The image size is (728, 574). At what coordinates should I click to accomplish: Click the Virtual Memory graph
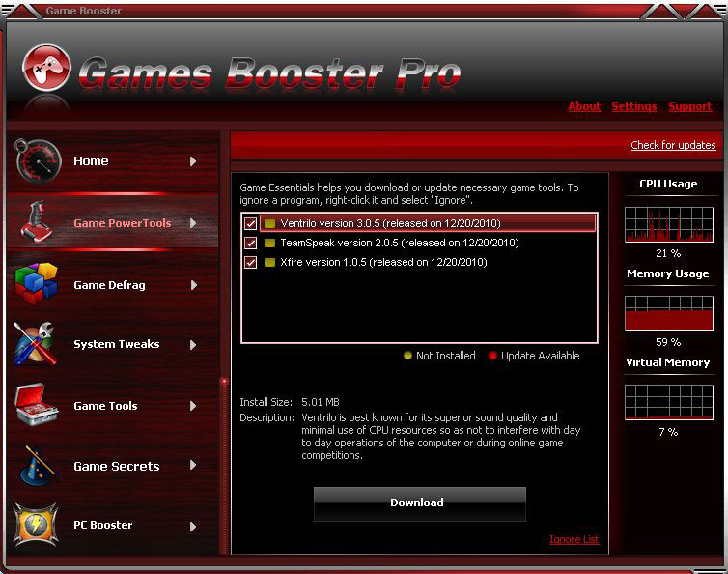pyautogui.click(x=668, y=403)
